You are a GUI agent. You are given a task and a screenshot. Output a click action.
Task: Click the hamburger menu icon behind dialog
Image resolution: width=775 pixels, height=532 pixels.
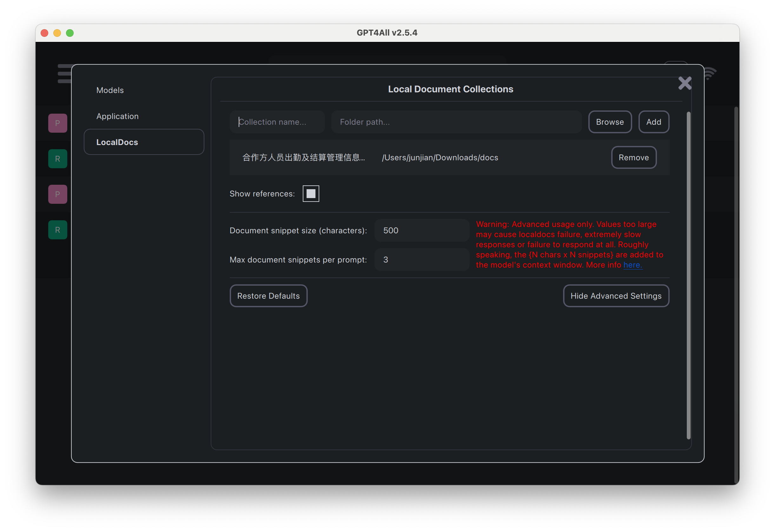(x=64, y=73)
